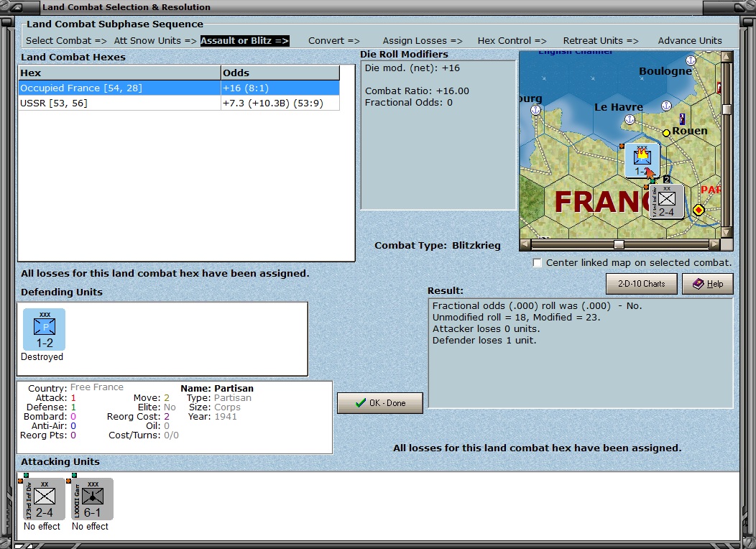Click the burning 1-2 unit on the map
This screenshot has width=756, height=549.
(x=642, y=160)
